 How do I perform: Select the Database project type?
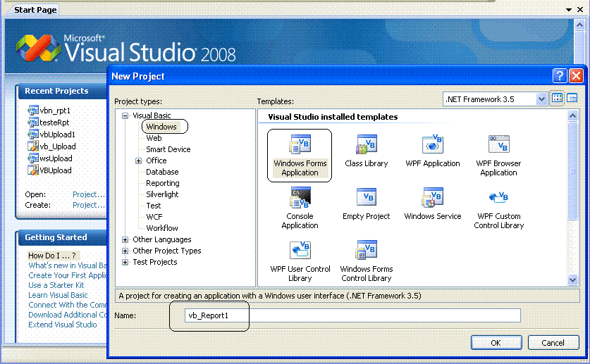coord(162,172)
